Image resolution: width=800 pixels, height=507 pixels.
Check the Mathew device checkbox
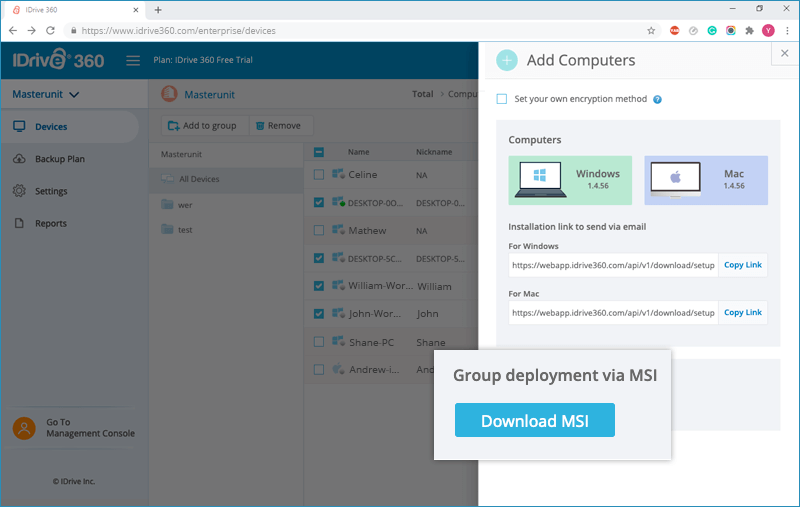(319, 230)
